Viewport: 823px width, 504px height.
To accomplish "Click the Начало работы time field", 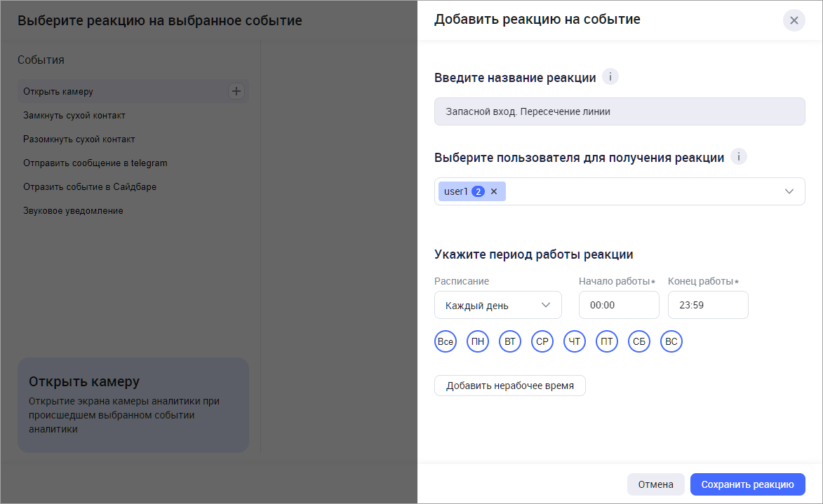I will [x=618, y=306].
